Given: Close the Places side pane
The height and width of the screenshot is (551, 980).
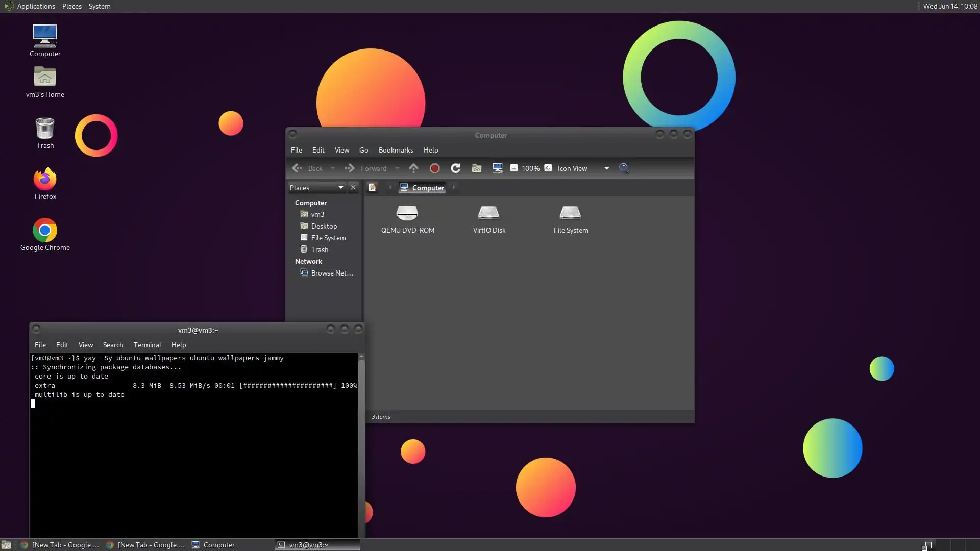Looking at the screenshot, I should 353,188.
